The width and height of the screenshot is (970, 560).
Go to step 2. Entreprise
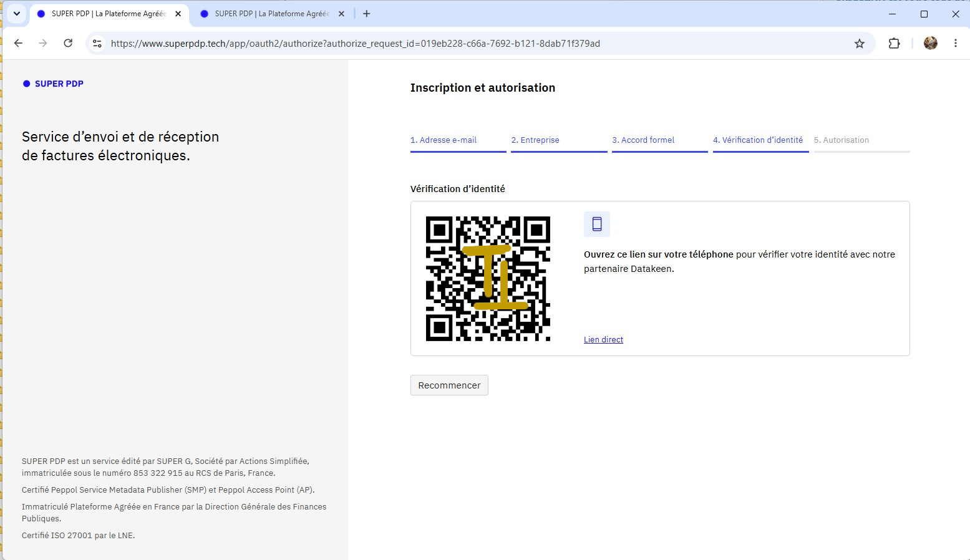559,142
